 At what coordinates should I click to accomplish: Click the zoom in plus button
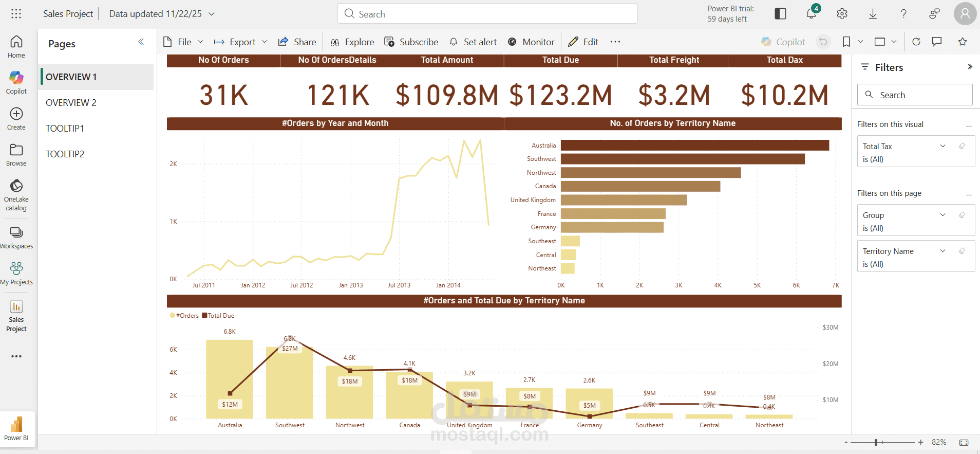click(921, 442)
